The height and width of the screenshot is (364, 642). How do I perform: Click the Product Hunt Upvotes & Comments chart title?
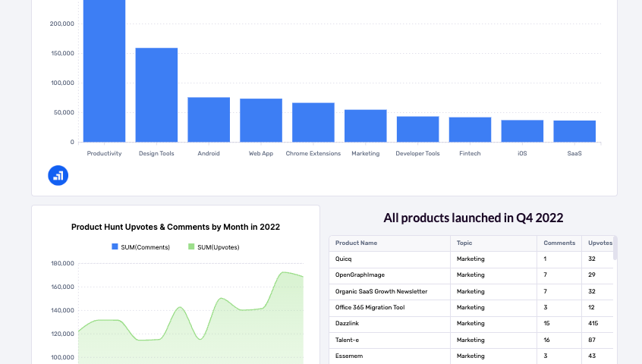click(x=175, y=227)
